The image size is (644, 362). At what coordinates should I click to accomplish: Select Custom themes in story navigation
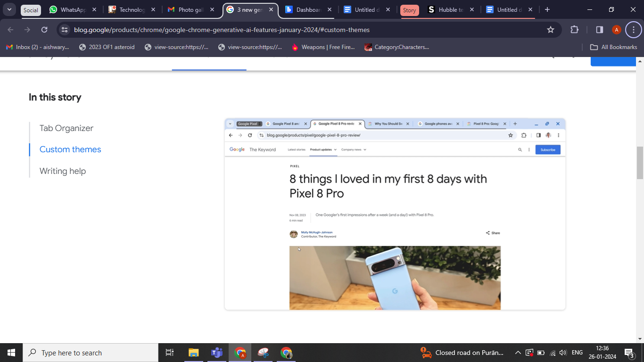70,149
